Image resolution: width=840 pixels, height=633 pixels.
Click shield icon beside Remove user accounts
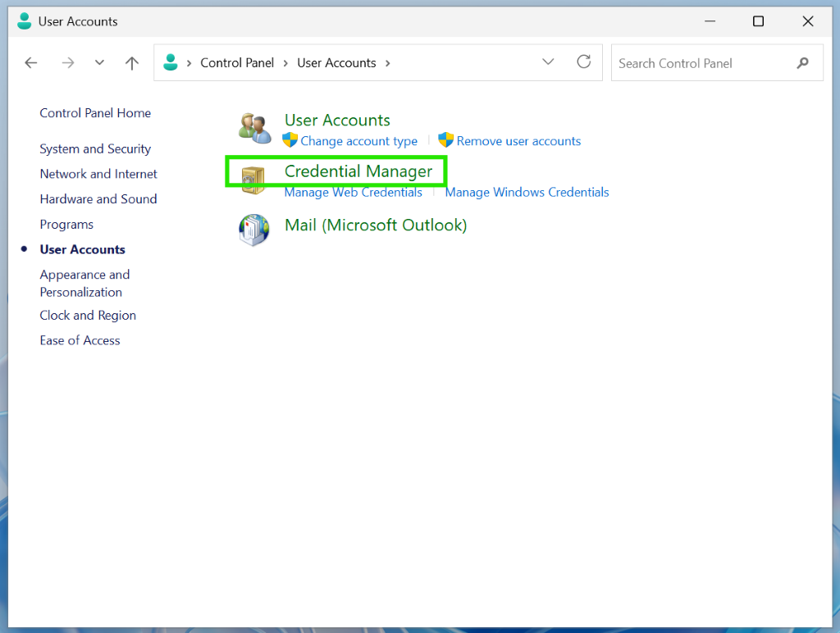(x=445, y=140)
